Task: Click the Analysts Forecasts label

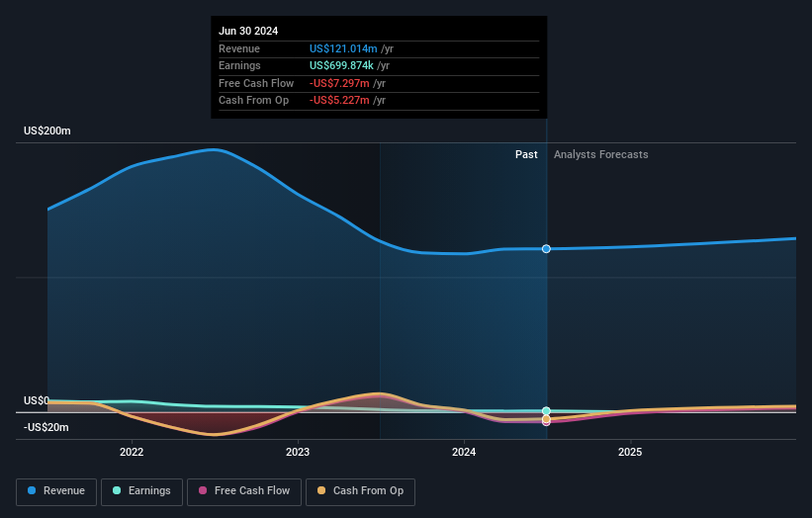Action: pos(600,155)
